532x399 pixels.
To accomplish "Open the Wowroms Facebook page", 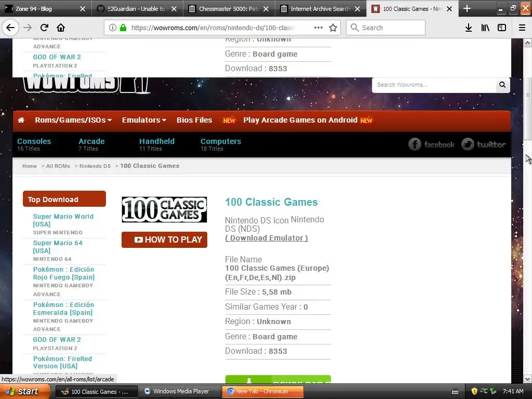I will click(x=431, y=144).
